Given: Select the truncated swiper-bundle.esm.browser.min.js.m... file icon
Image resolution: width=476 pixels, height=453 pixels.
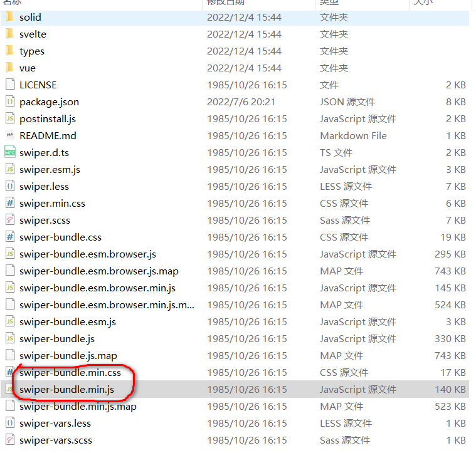Looking at the screenshot, I should pos(10,304).
